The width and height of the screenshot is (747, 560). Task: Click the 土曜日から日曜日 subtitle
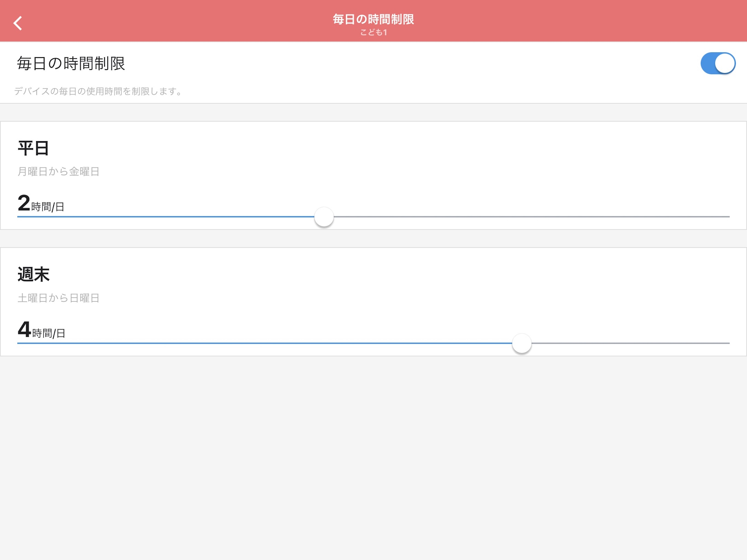tap(59, 298)
